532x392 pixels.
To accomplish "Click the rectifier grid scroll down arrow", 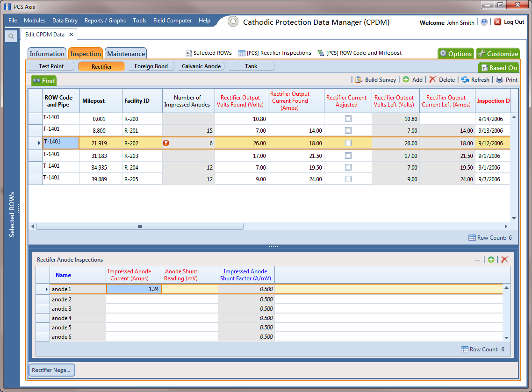I will 514,218.
